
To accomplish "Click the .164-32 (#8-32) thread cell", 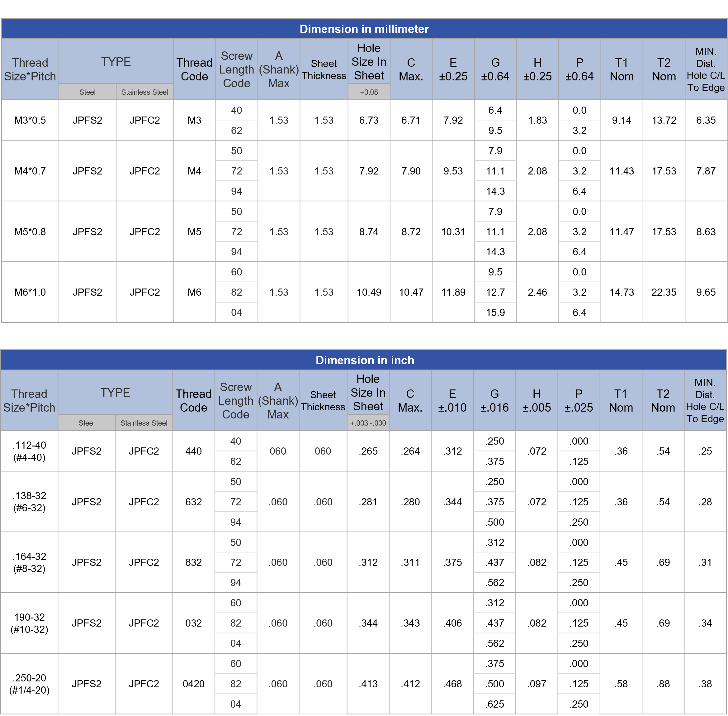I will click(29, 562).
